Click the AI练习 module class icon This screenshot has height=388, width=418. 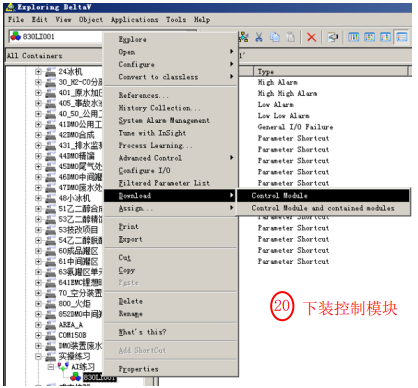point(63,367)
